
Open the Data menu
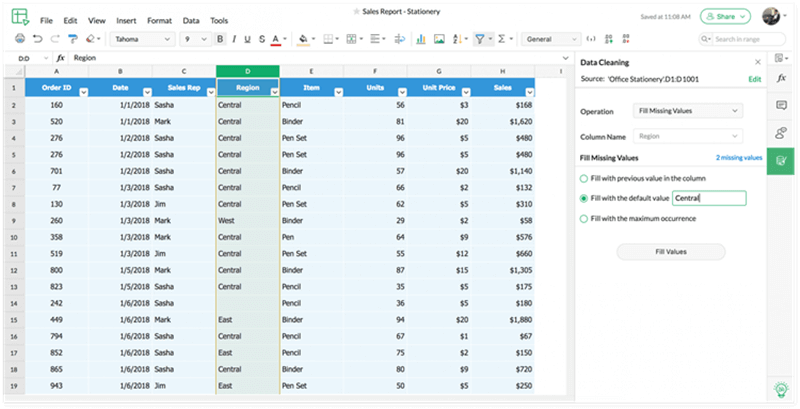pyautogui.click(x=191, y=21)
